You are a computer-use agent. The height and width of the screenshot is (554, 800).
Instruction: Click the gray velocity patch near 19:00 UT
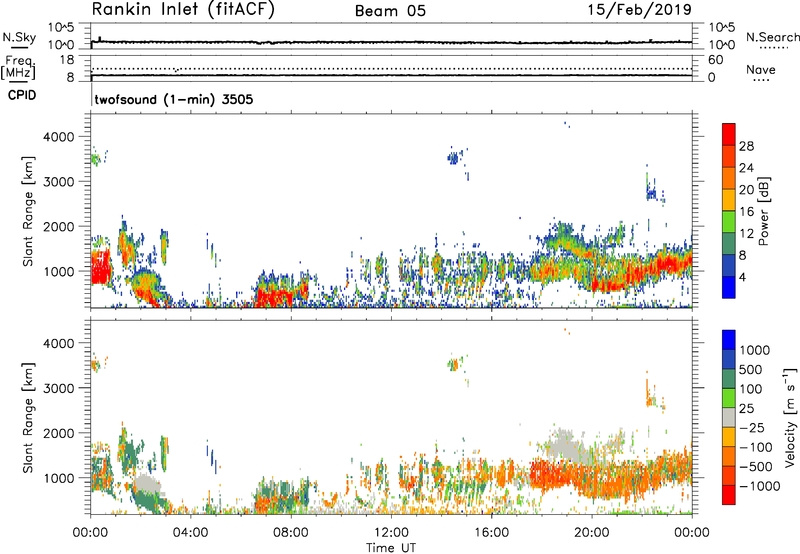click(565, 445)
